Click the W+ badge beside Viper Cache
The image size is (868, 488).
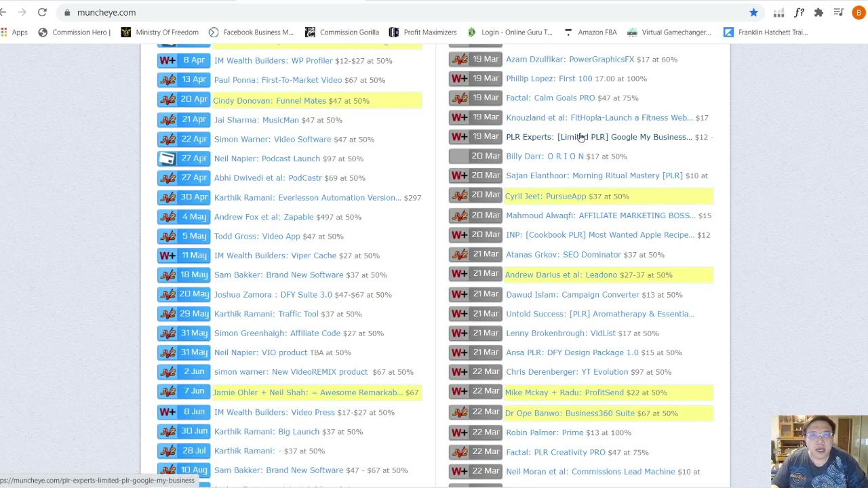(x=167, y=256)
